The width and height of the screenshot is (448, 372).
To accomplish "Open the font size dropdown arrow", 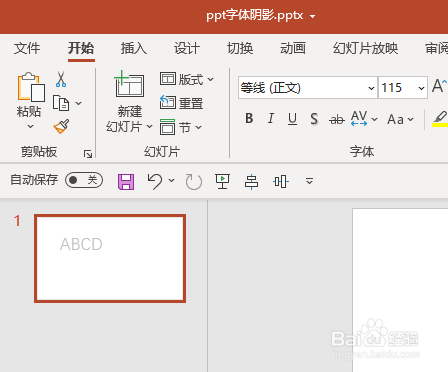I will (421, 88).
